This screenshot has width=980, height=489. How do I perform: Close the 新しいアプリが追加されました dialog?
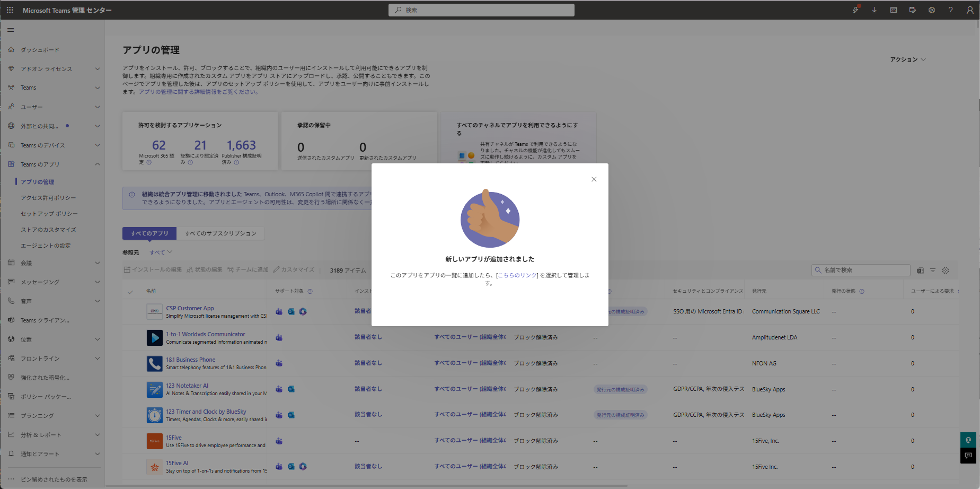(594, 179)
